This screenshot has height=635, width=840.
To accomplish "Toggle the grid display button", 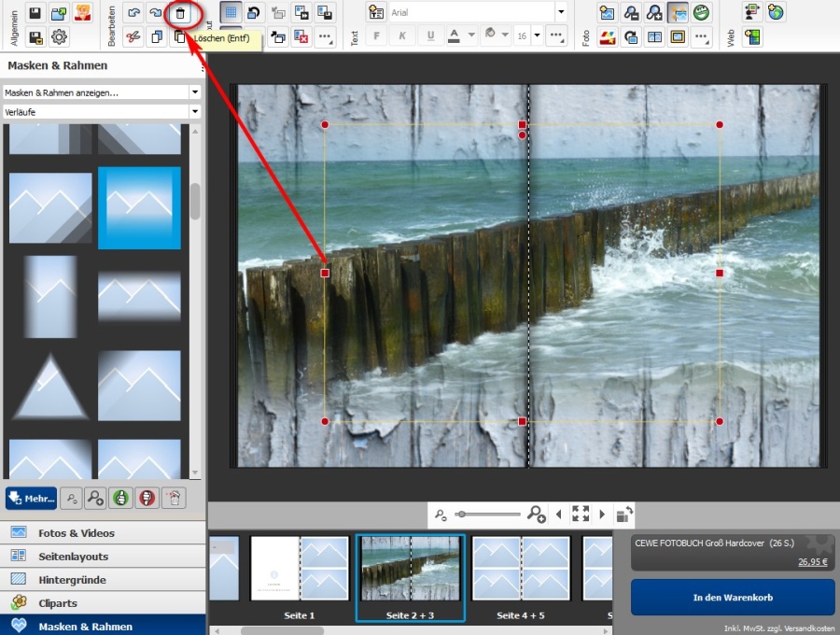I will pos(230,13).
